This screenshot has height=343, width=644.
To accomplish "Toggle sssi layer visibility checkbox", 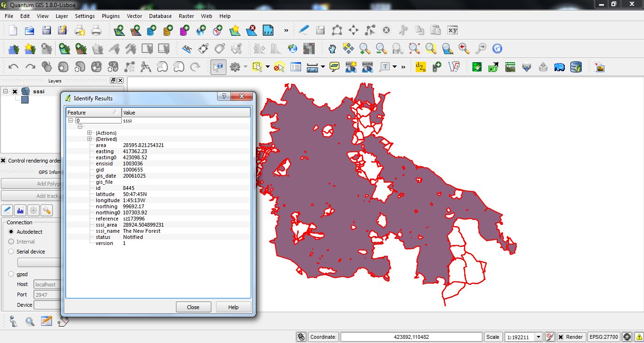I will click(x=15, y=91).
